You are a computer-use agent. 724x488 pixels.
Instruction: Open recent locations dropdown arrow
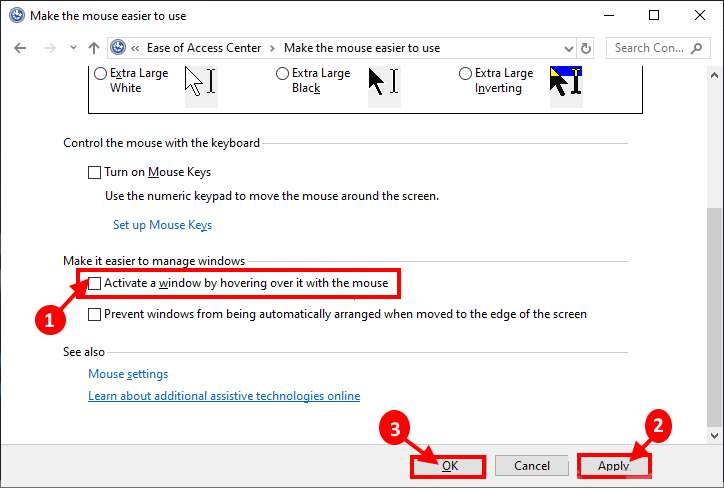tap(73, 48)
